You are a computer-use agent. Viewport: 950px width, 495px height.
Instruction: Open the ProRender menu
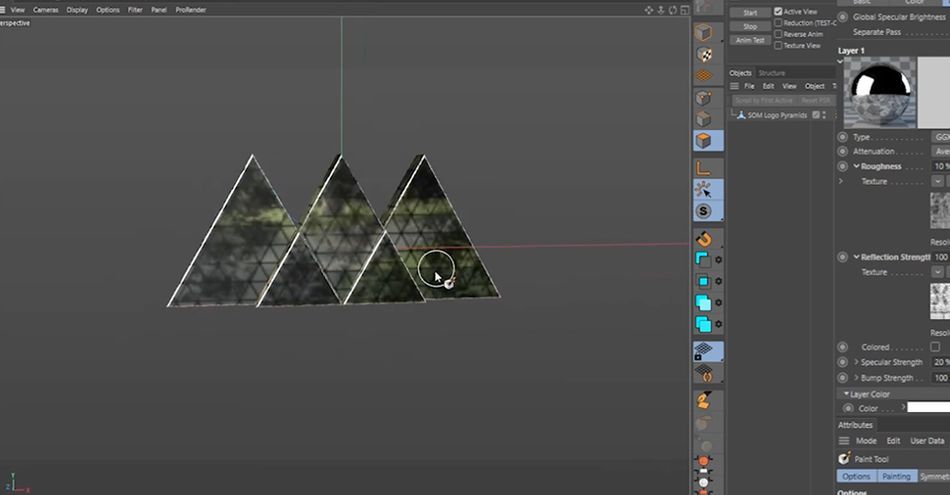(191, 10)
